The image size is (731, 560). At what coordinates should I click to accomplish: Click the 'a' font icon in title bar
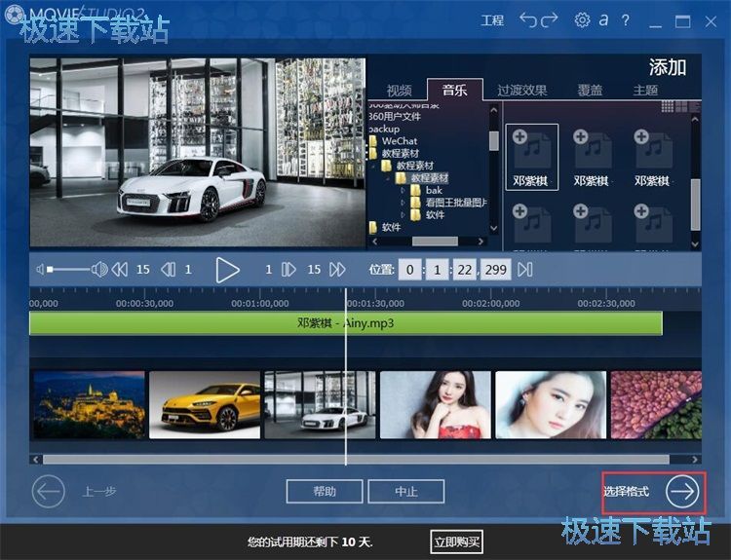[603, 20]
